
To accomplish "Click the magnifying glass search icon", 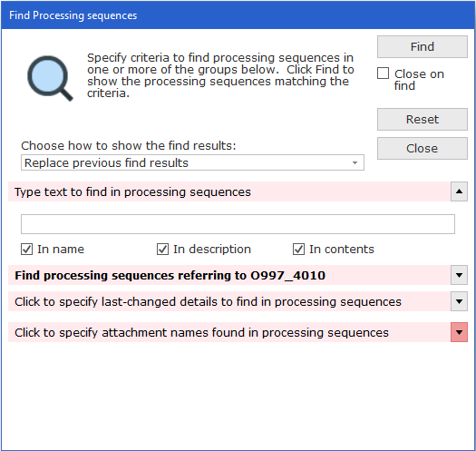I will [x=50, y=78].
